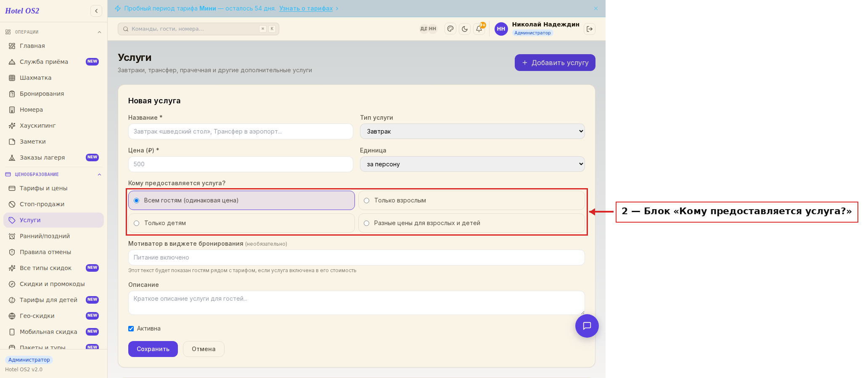Open the chat bubble widget
The width and height of the screenshot is (868, 378).
pyautogui.click(x=587, y=326)
